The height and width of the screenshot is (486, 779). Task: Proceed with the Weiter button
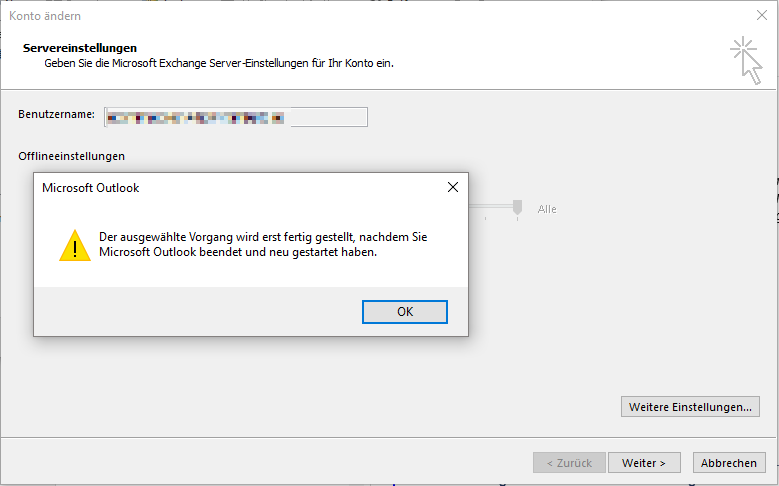[644, 463]
